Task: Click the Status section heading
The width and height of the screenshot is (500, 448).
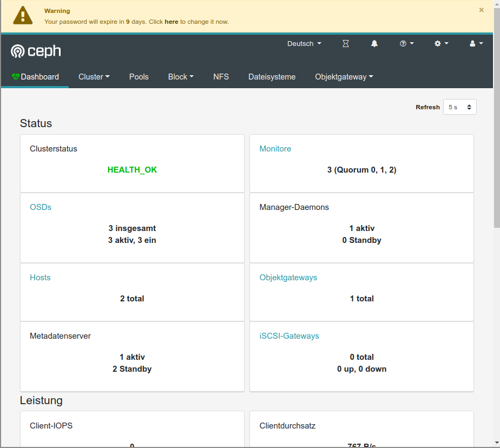Action: (x=36, y=123)
